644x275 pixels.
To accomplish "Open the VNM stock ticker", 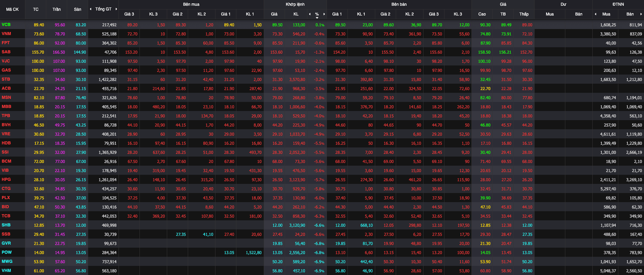I will click(6, 34).
